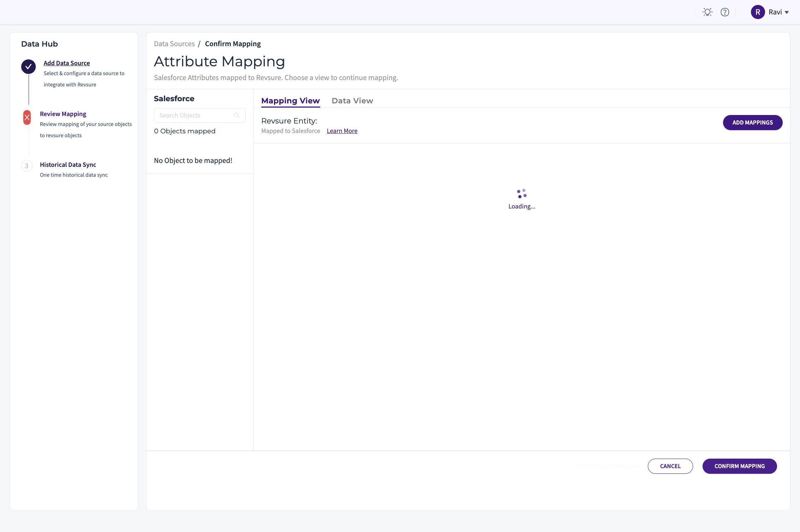Image resolution: width=800 pixels, height=532 pixels.
Task: Toggle the light/dark theme sun icon
Action: pyautogui.click(x=707, y=12)
